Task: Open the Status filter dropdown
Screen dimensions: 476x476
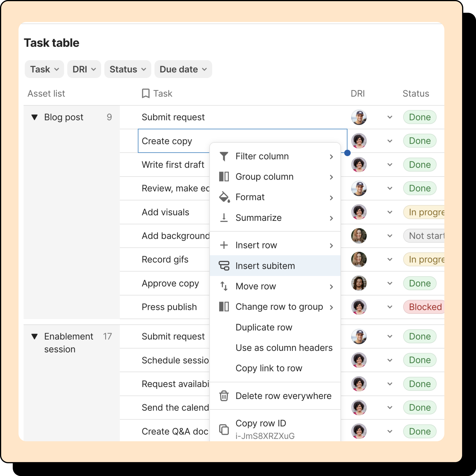Action: (x=128, y=69)
